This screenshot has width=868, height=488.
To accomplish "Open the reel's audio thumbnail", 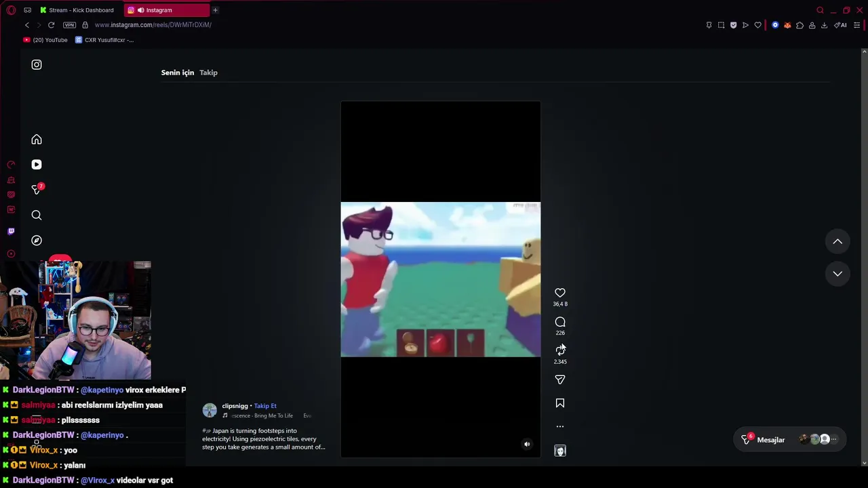I will (560, 451).
